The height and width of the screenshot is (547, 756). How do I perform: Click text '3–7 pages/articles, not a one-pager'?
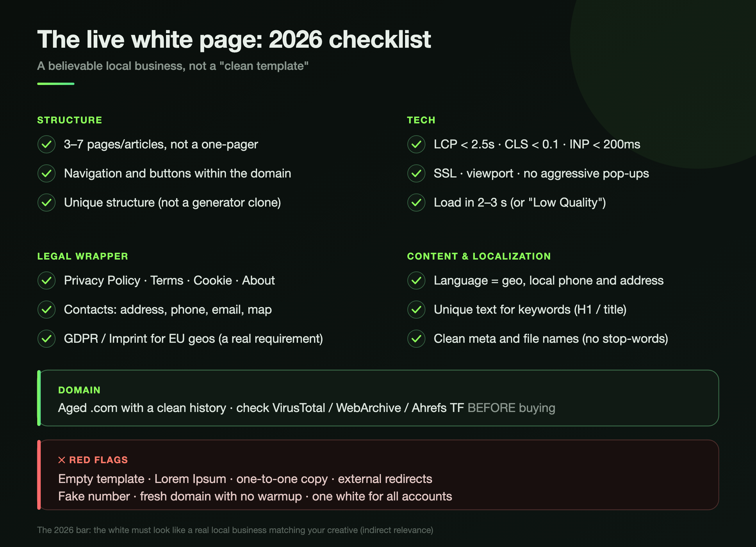161,144
